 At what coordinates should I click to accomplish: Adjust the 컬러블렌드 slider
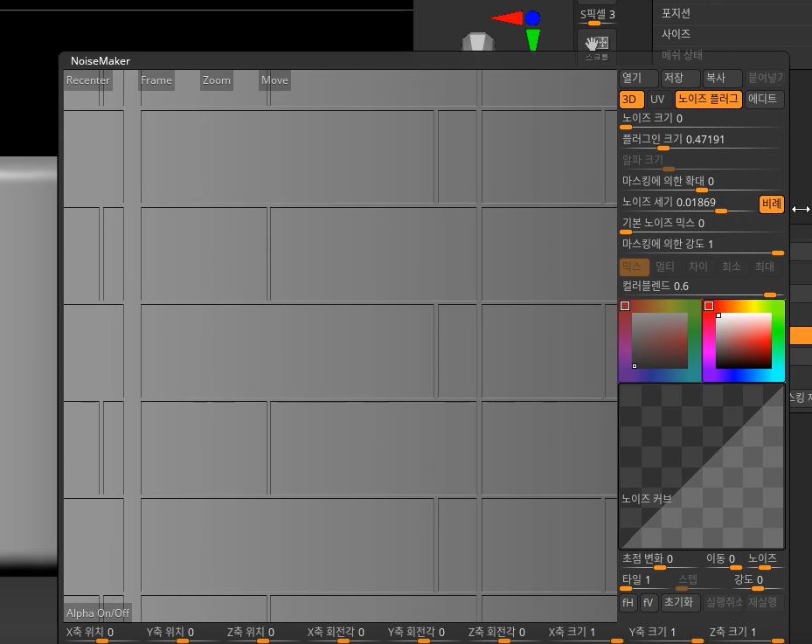click(702, 287)
